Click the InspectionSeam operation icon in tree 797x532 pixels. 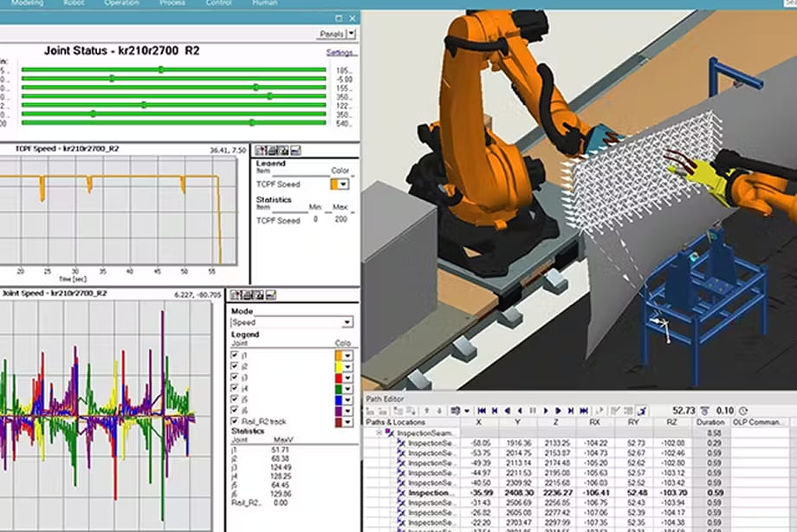390,433
